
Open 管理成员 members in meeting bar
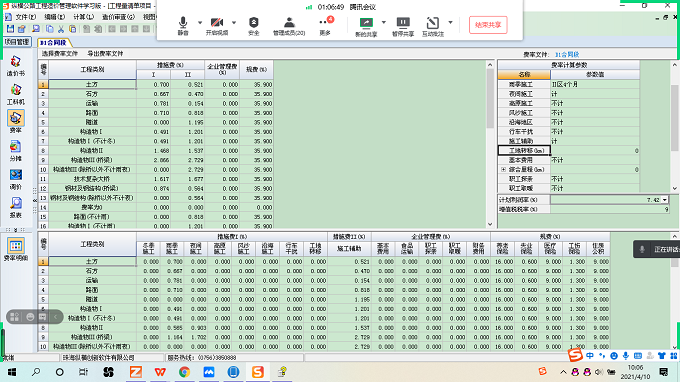[289, 26]
